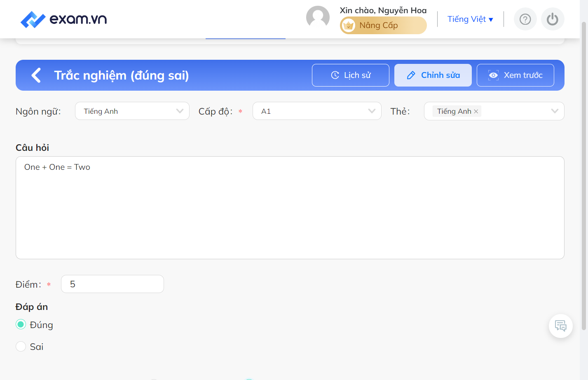Open Lịch sử history
The height and width of the screenshot is (380, 588).
point(351,75)
